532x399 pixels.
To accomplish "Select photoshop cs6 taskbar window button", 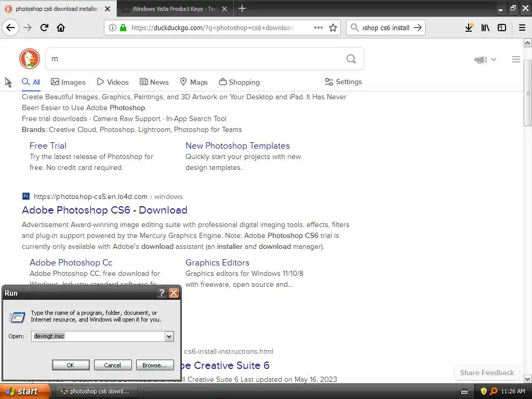I will 97,391.
